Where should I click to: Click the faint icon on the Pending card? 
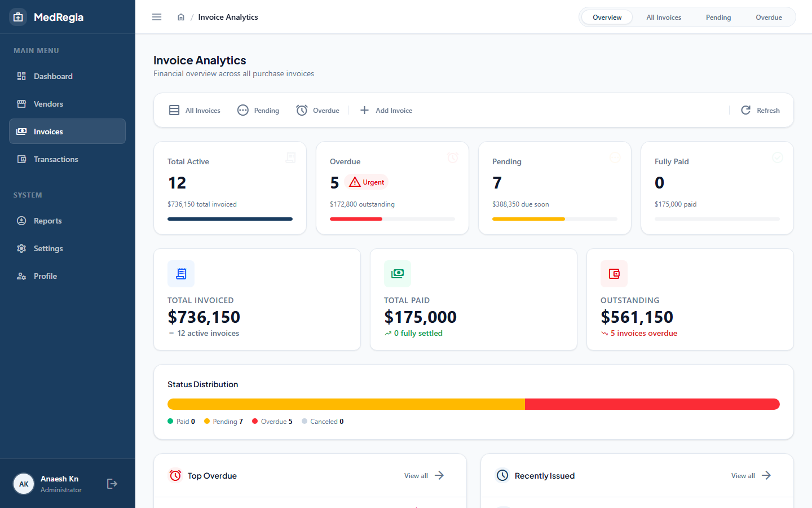615,157
